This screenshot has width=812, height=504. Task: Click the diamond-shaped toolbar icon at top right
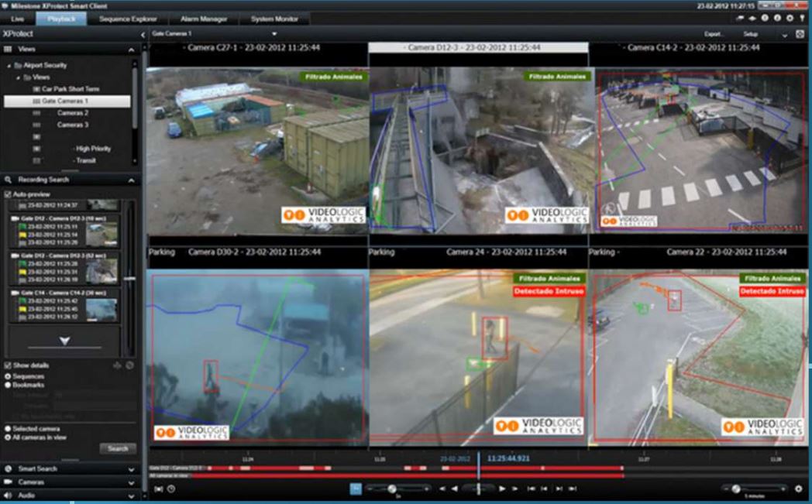(752, 18)
